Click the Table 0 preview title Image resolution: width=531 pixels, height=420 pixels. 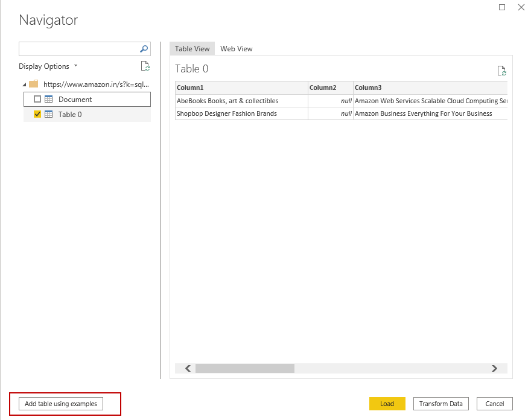[192, 69]
